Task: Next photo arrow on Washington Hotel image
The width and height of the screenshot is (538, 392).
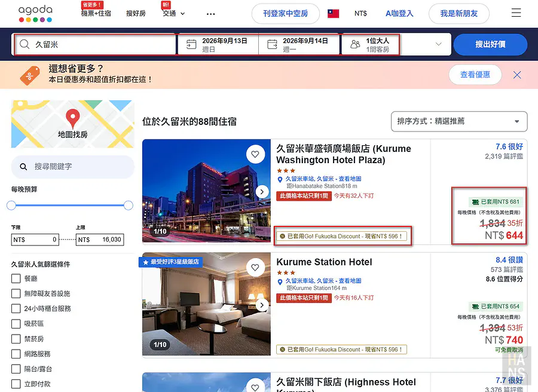Action: [x=262, y=192]
